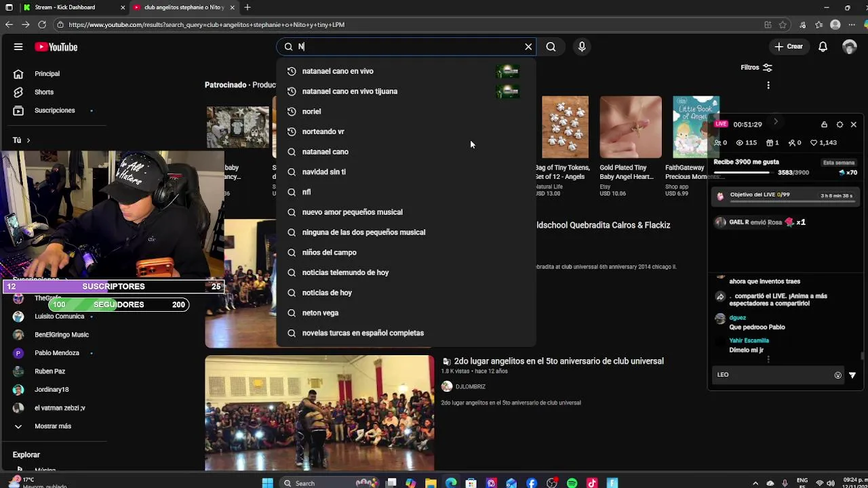Select suggestion natanael cano en vivo
The height and width of the screenshot is (488, 868).
click(406, 71)
